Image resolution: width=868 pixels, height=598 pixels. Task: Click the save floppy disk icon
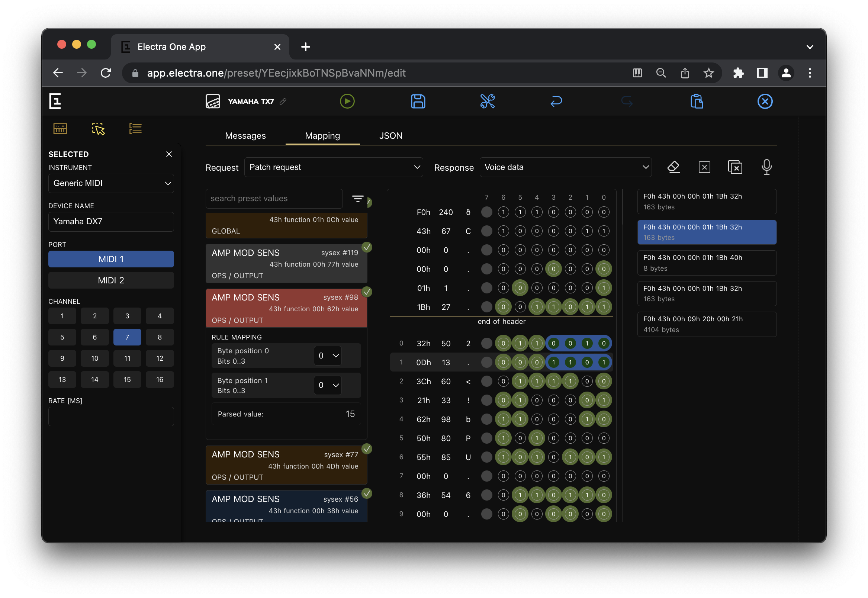(418, 101)
